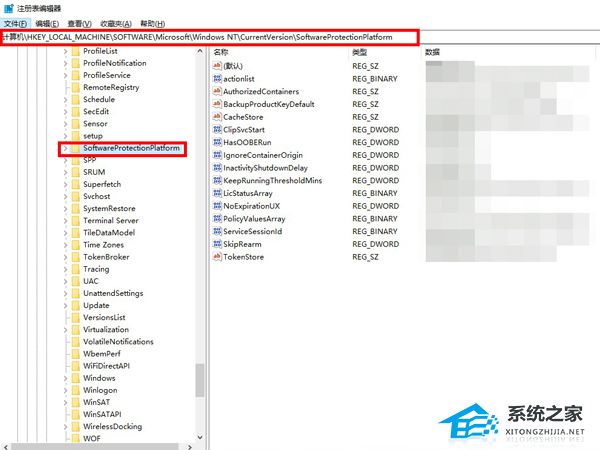Expand the SoftwareProtectionPlatform tree node
Screen dimensions: 600x450
[x=65, y=148]
